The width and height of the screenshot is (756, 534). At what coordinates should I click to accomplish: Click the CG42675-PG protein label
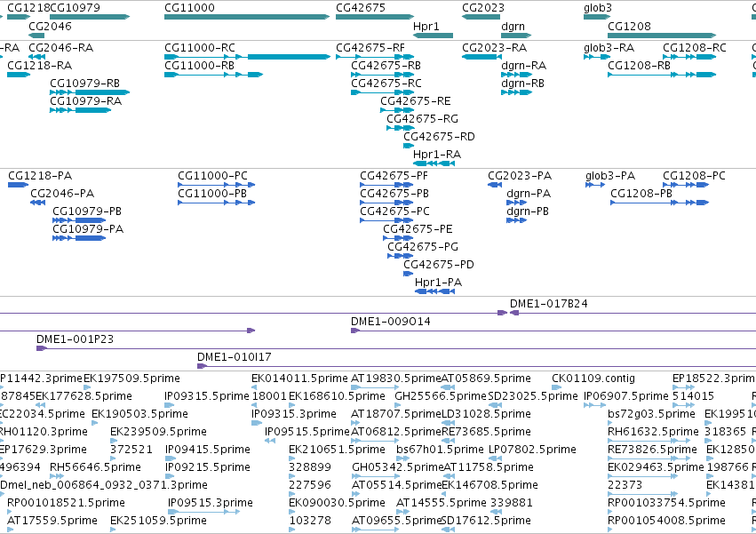pyautogui.click(x=423, y=246)
